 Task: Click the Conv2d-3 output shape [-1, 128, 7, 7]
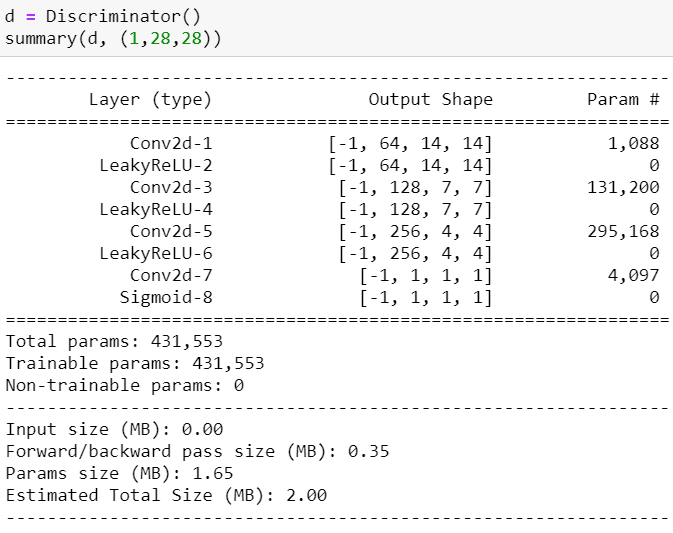(x=415, y=188)
